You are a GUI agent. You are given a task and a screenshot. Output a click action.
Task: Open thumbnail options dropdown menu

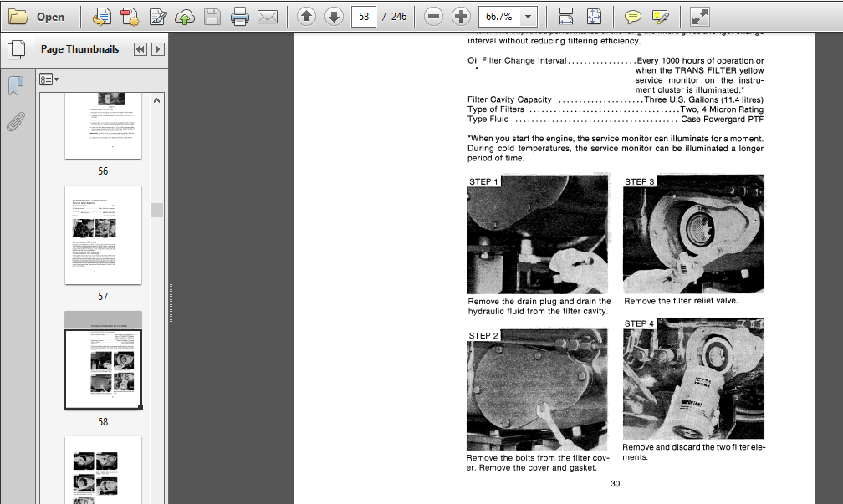click(x=49, y=79)
